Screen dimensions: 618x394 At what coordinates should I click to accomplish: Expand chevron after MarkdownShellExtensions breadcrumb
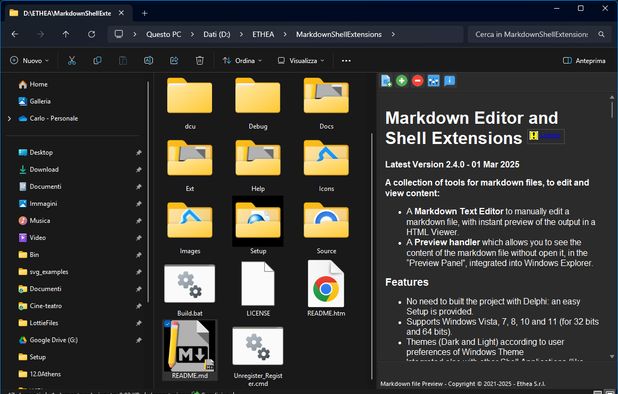[393, 34]
